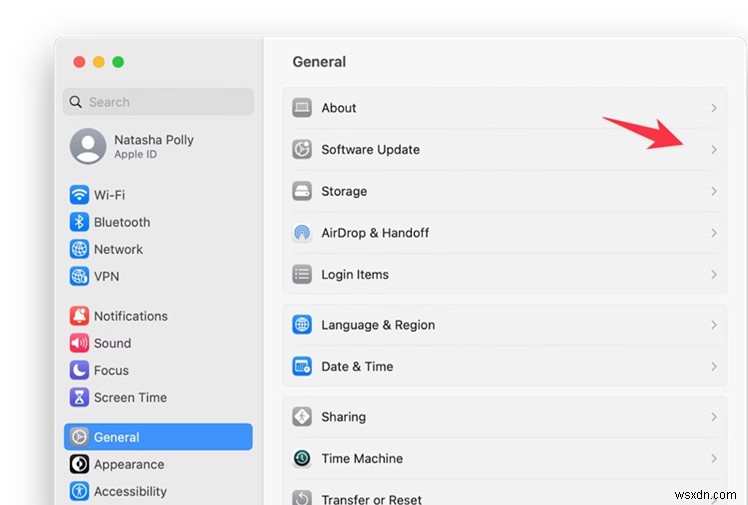Click the Sound speaker icon
Viewport: 748px width, 505px height.
coord(79,343)
